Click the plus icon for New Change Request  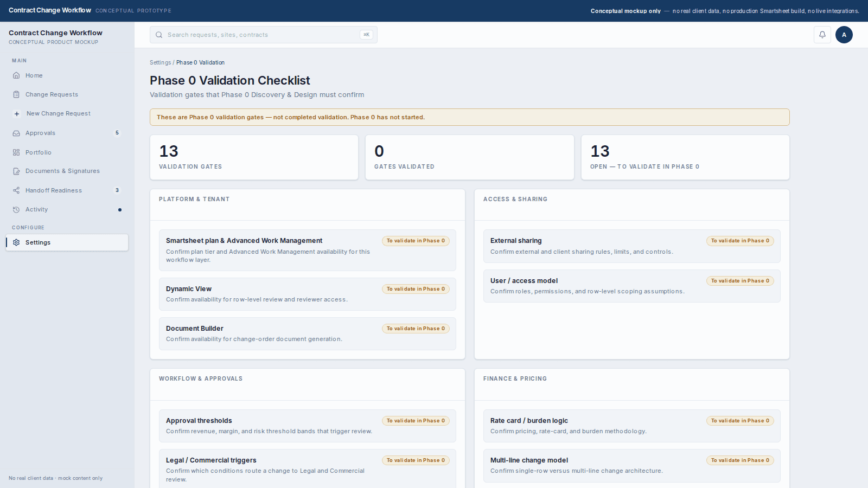coord(16,114)
